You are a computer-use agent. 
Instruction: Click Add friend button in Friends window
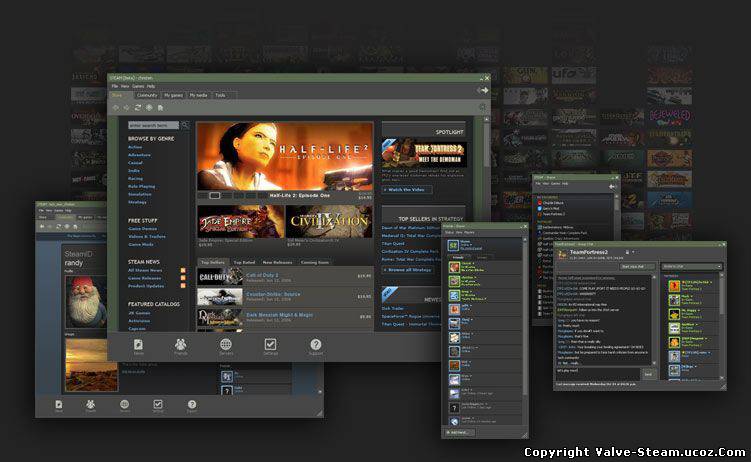click(460, 432)
